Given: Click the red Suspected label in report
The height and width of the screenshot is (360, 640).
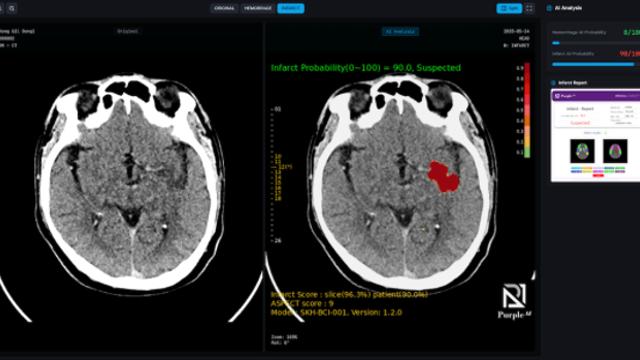Looking at the screenshot, I should pos(580,123).
